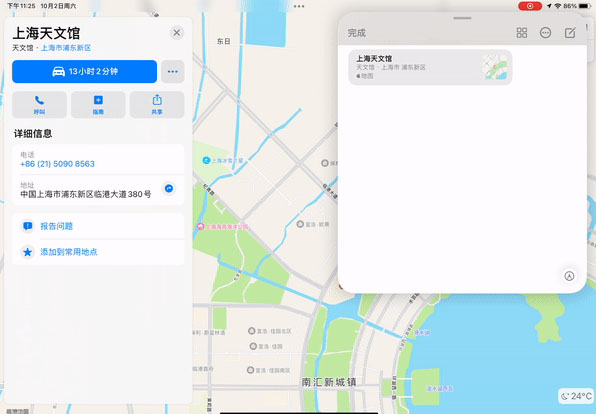
Task: Click the map thumbnail in the note card
Action: coord(495,67)
